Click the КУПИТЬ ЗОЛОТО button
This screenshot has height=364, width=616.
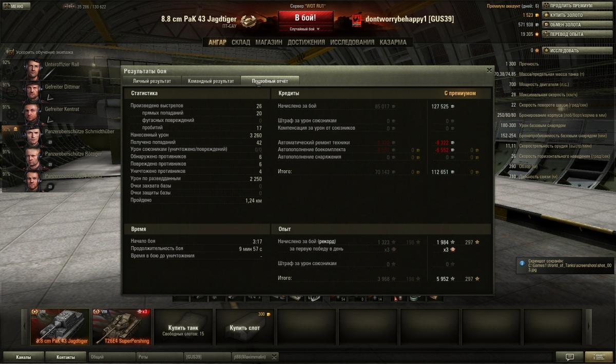[x=563, y=15]
